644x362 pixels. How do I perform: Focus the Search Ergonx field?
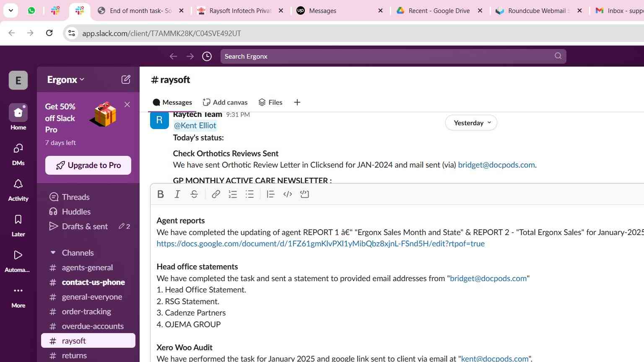coord(393,56)
